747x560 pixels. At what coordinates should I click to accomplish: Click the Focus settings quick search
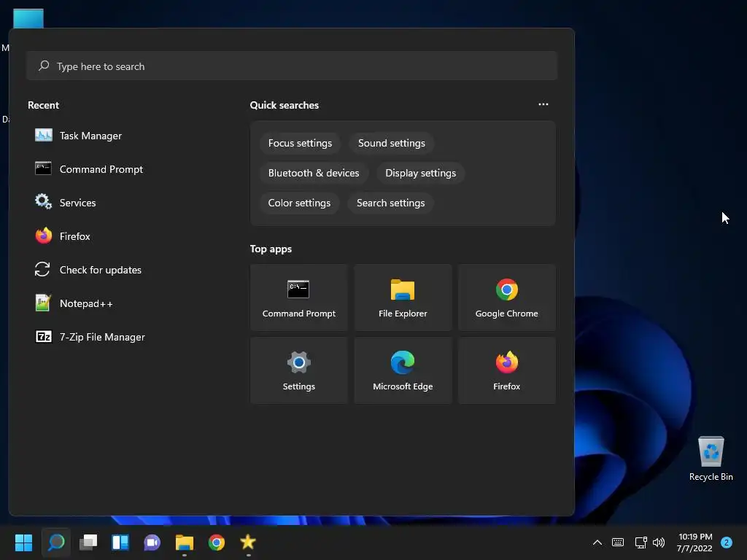tap(300, 144)
